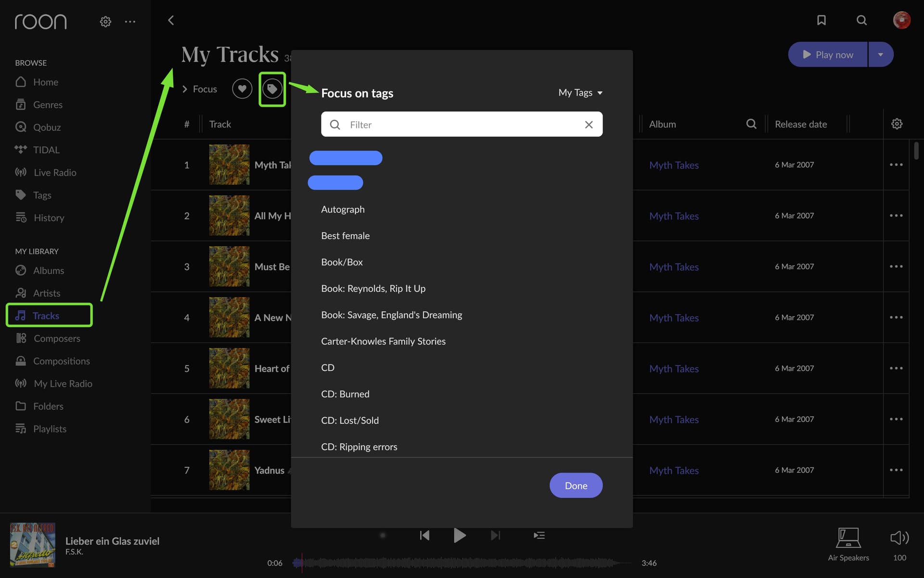The width and height of the screenshot is (924, 578).
Task: Open column settings gear in track table
Action: pyautogui.click(x=897, y=124)
